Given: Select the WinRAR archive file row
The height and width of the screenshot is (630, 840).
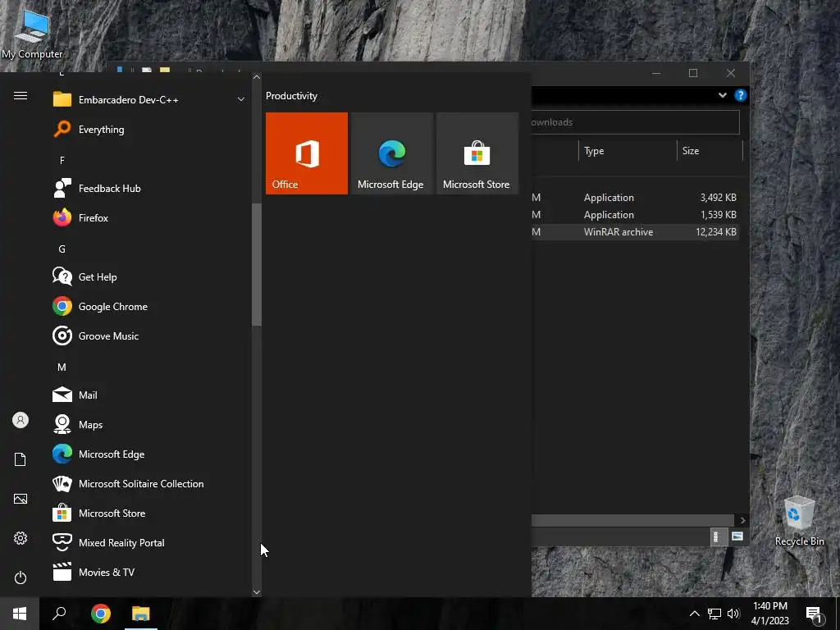Looking at the screenshot, I should [x=636, y=232].
